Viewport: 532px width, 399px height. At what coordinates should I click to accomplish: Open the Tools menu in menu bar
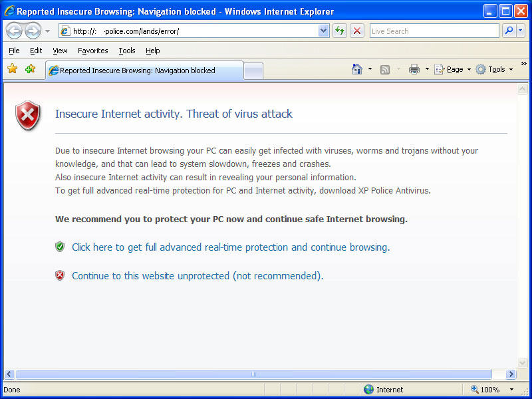click(127, 51)
